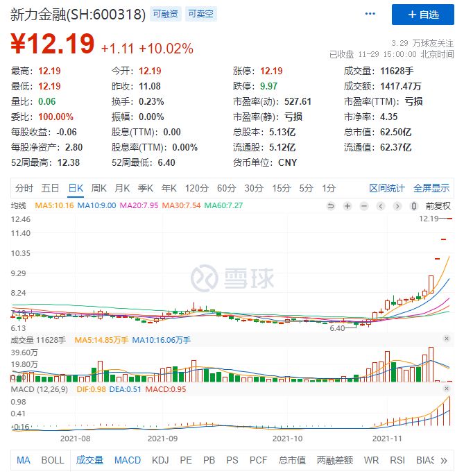Open the three-dot more options menu
The height and width of the screenshot is (476, 464).
[x=371, y=15]
